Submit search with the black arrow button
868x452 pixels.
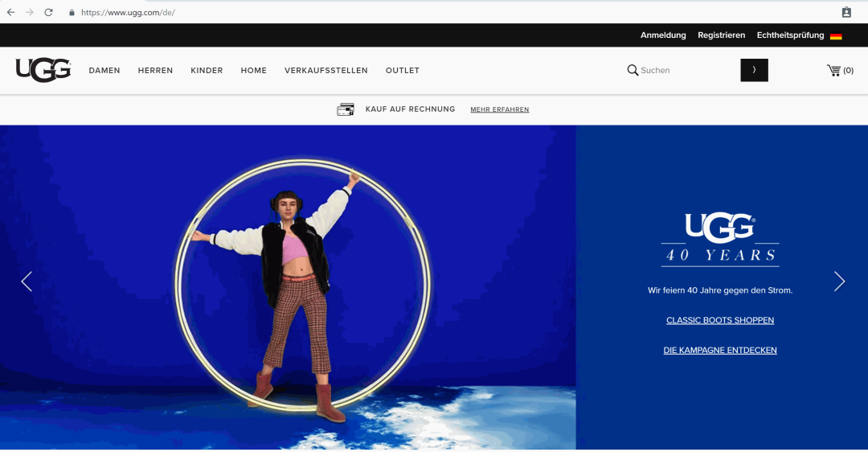754,70
